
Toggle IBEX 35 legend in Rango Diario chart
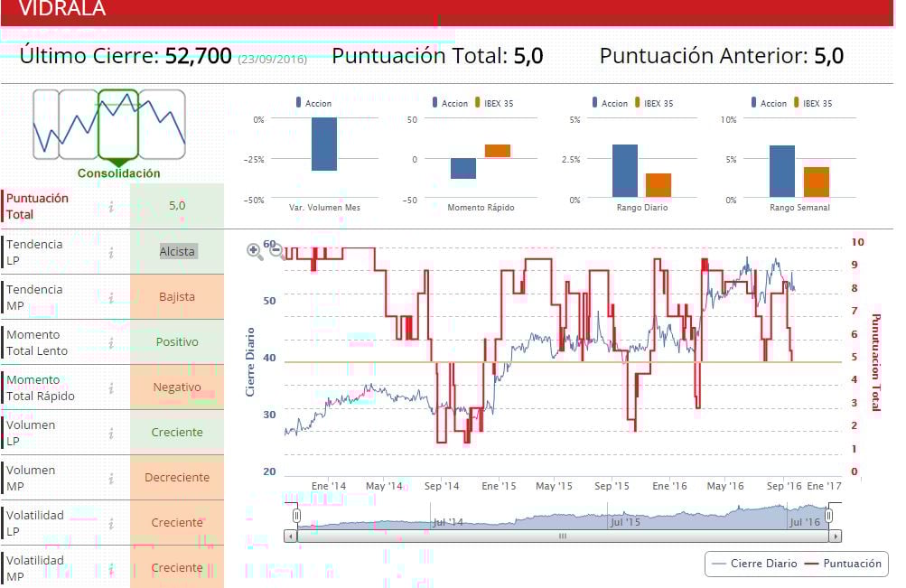pos(654,103)
